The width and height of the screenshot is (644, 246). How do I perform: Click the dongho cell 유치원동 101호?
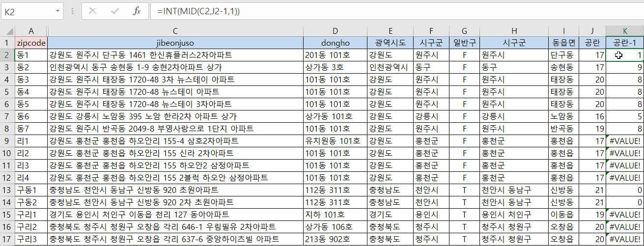pos(335,141)
